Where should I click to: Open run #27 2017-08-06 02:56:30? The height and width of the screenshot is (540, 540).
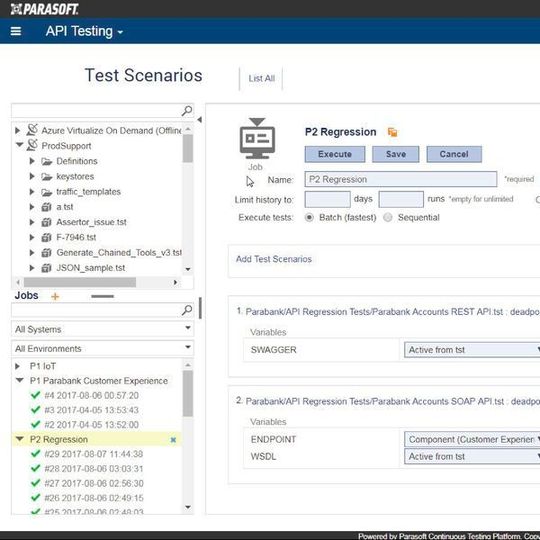[93, 483]
